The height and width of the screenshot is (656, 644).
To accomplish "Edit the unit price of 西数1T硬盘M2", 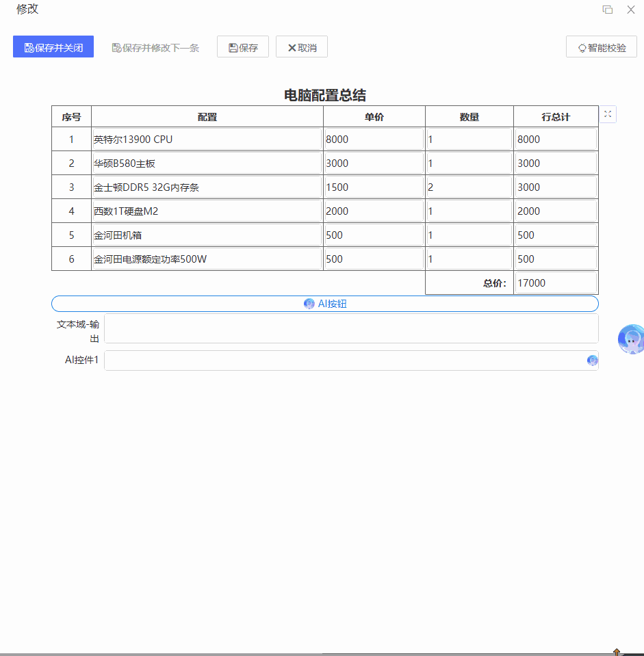I will [374, 211].
